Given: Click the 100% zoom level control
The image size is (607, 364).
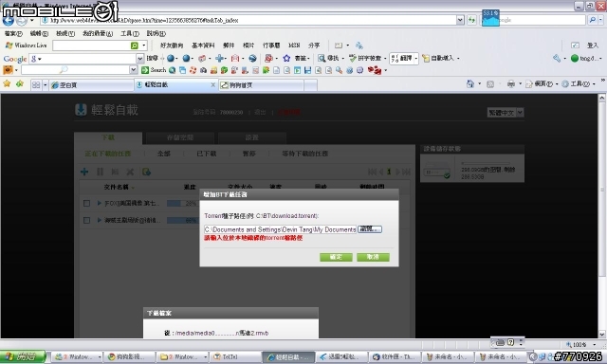Looking at the screenshot, I should pyautogui.click(x=580, y=344).
